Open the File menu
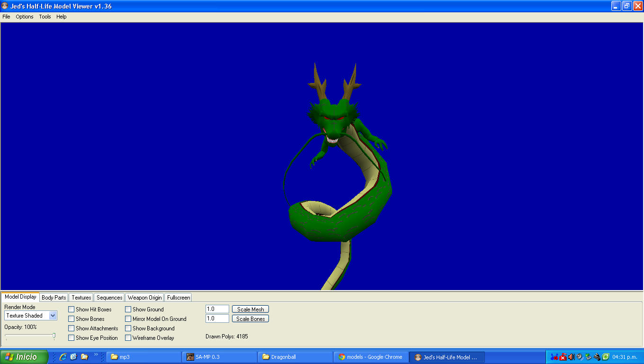644x364 pixels. click(6, 17)
